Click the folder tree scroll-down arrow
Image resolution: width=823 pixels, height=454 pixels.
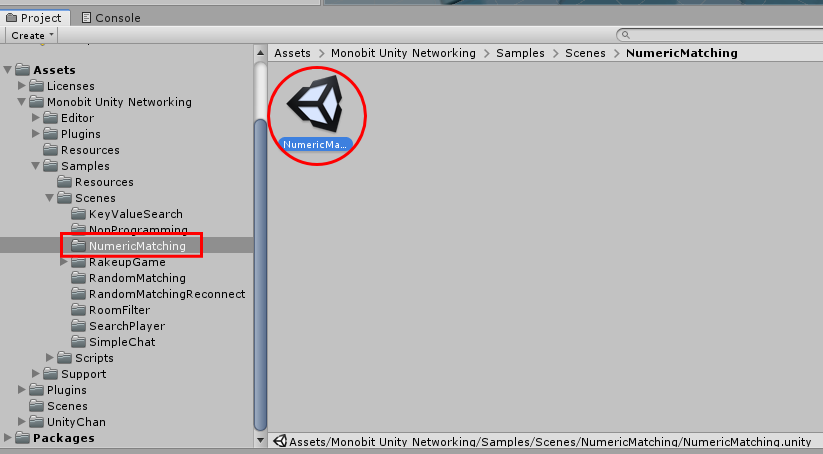pyautogui.click(x=260, y=440)
